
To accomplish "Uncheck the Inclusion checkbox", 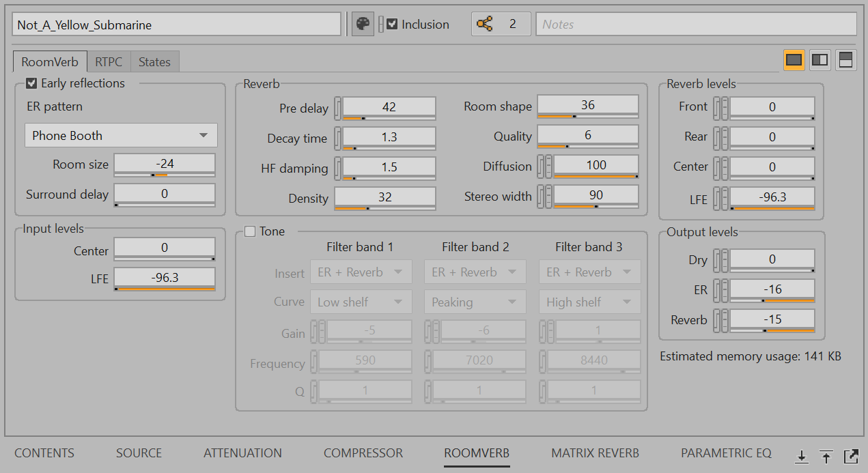I will click(x=392, y=25).
